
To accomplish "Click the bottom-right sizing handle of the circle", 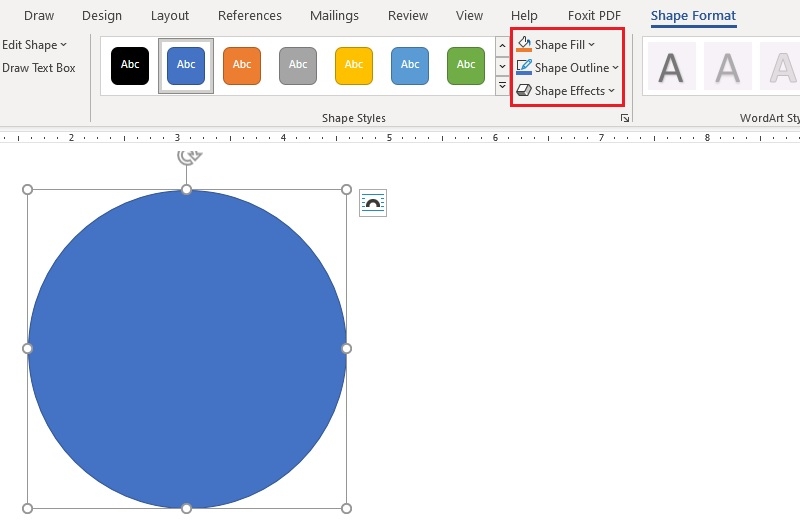I will click(346, 509).
